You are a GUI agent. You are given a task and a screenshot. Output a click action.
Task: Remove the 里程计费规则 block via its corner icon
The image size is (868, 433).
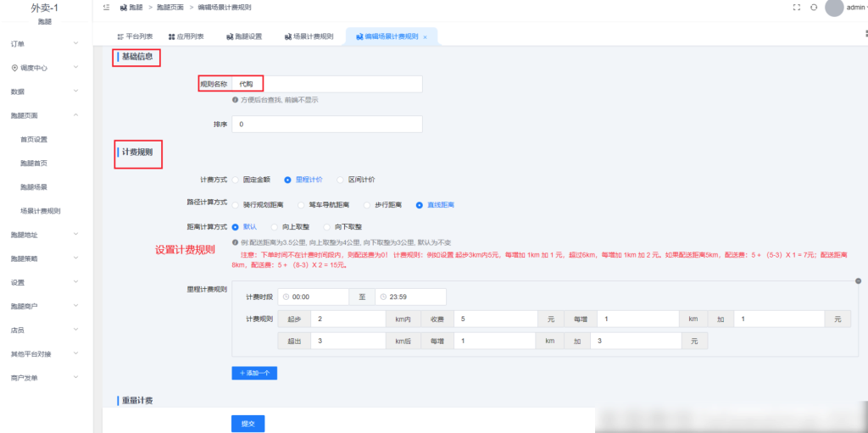pos(858,280)
